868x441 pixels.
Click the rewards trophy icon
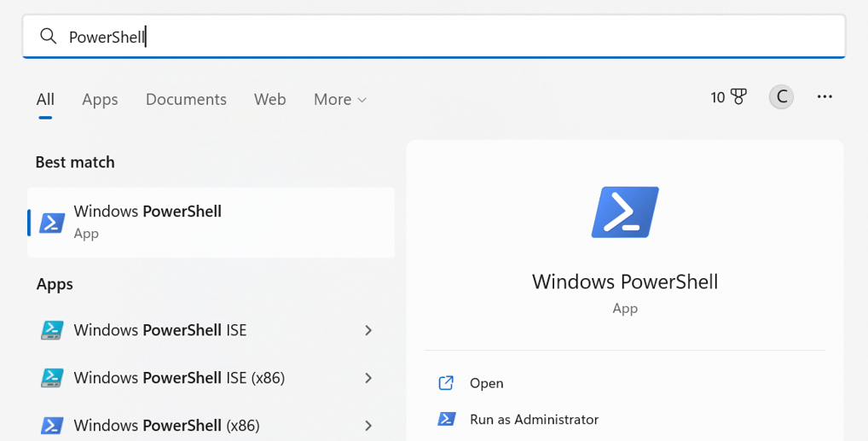click(738, 97)
